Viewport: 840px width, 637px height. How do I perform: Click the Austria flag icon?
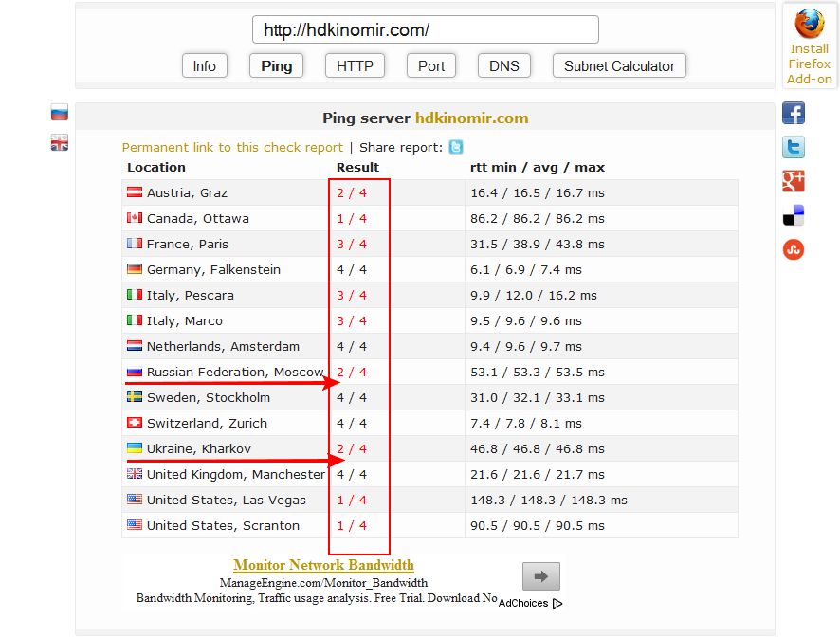[135, 191]
